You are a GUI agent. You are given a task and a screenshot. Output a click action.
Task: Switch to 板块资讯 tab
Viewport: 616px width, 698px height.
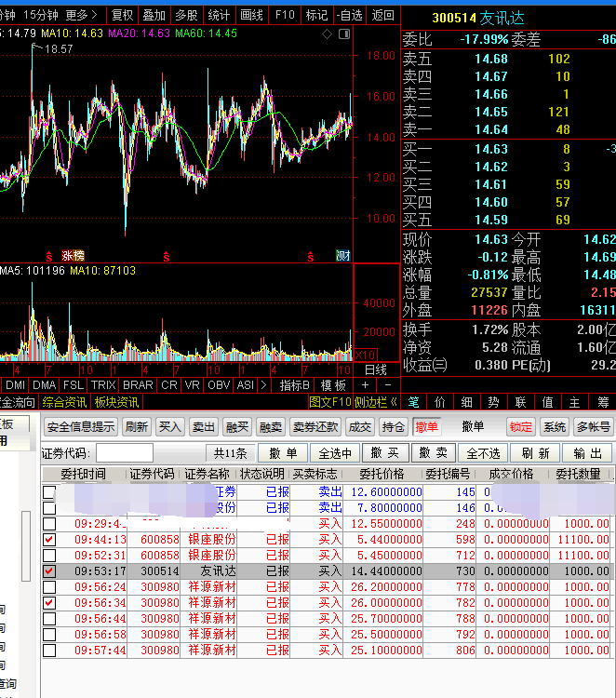click(116, 402)
